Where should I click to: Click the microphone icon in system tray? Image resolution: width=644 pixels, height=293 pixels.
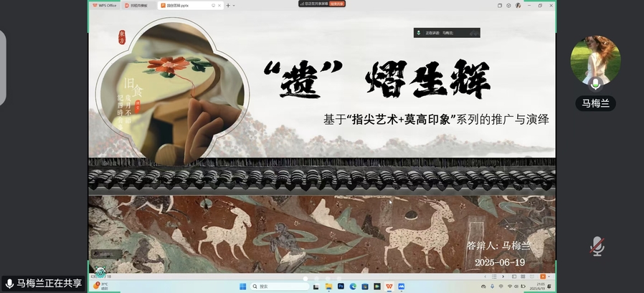point(492,287)
